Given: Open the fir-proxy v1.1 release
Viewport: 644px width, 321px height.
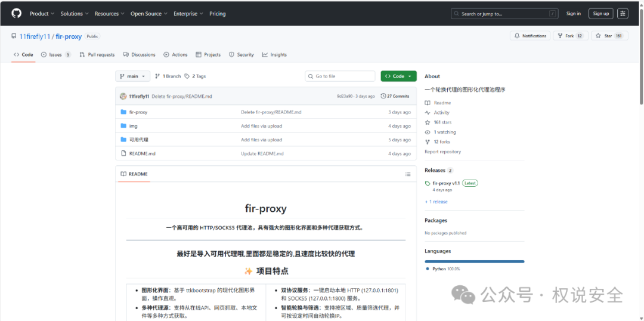Looking at the screenshot, I should [x=446, y=183].
